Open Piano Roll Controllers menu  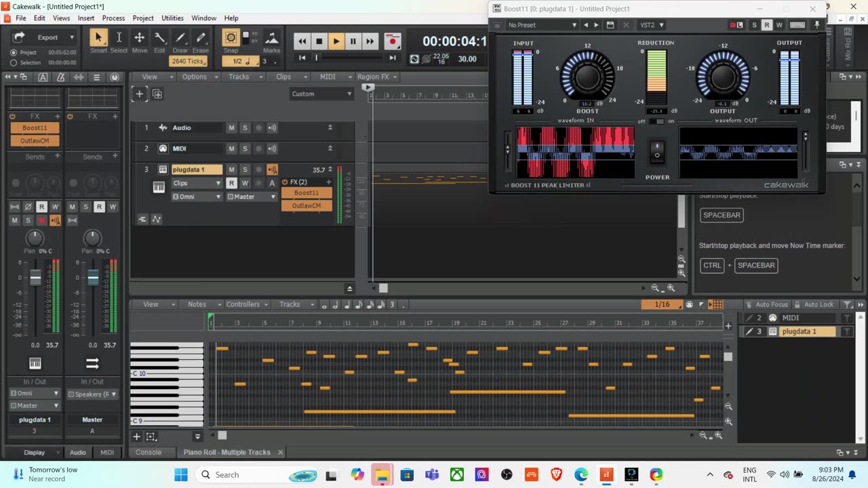click(x=247, y=304)
